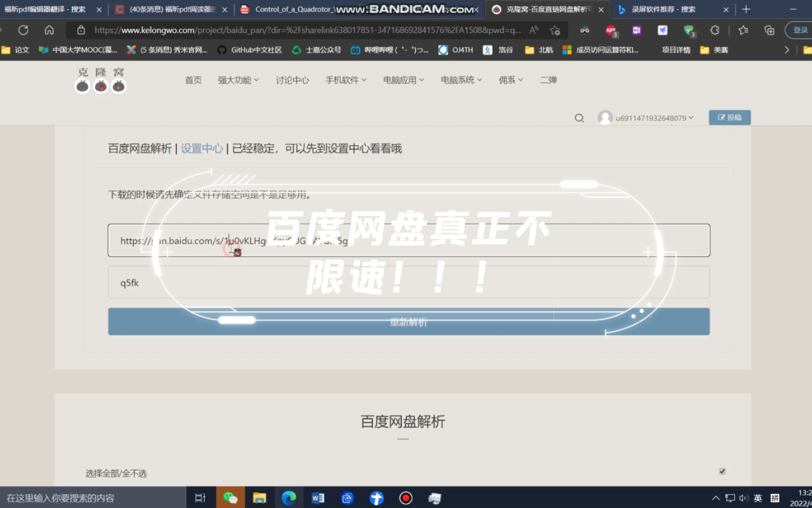
Task: Open the 洛谷 bookmark
Action: pos(498,50)
